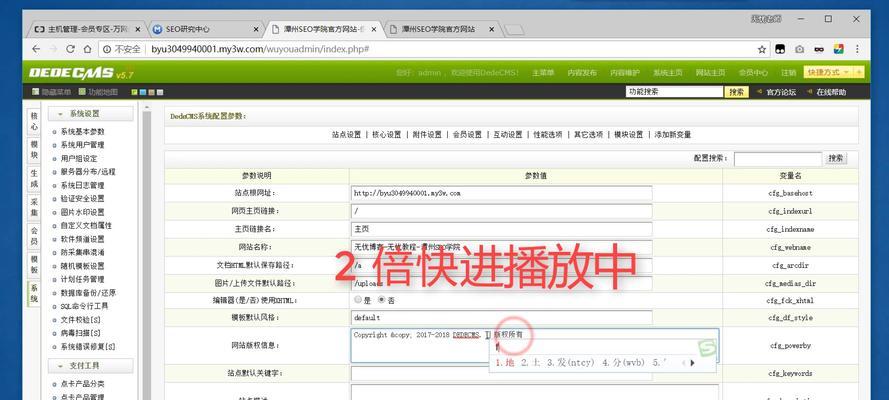Open the 快捷方式 dropdown

[828, 73]
